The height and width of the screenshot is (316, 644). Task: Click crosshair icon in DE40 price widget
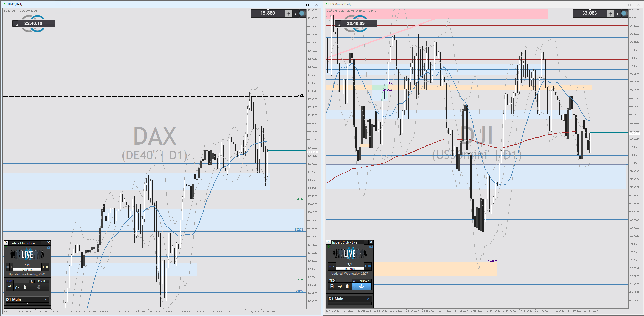(x=288, y=13)
